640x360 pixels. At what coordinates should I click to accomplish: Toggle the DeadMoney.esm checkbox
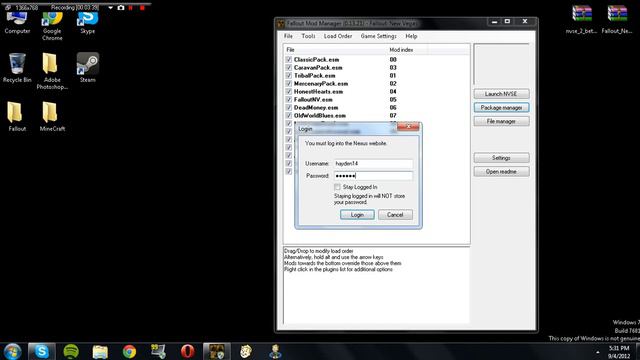(289, 108)
